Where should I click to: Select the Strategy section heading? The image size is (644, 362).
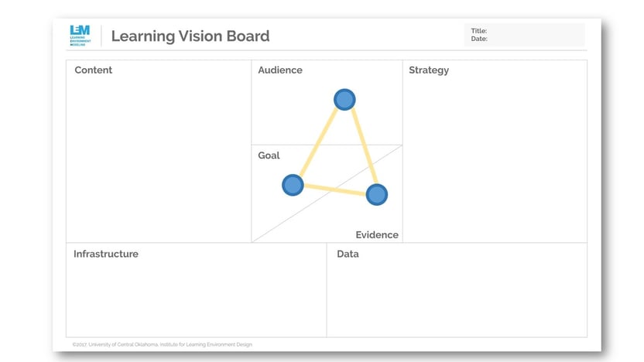[x=429, y=70]
